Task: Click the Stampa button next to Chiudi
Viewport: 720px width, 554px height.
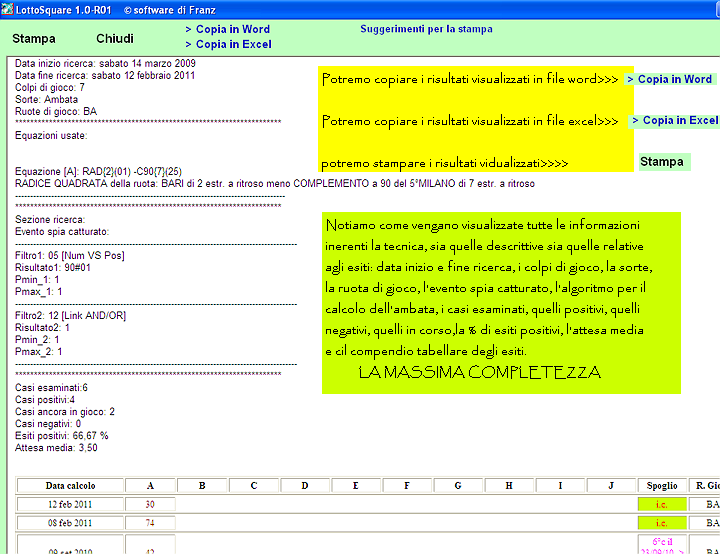Action: tap(34, 39)
